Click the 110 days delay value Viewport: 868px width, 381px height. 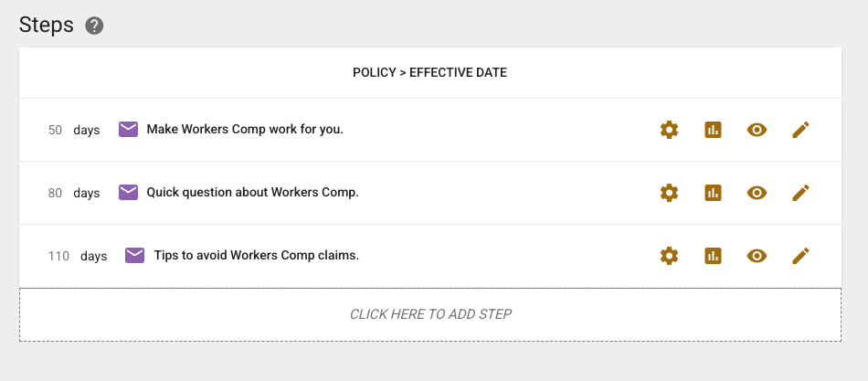click(59, 257)
